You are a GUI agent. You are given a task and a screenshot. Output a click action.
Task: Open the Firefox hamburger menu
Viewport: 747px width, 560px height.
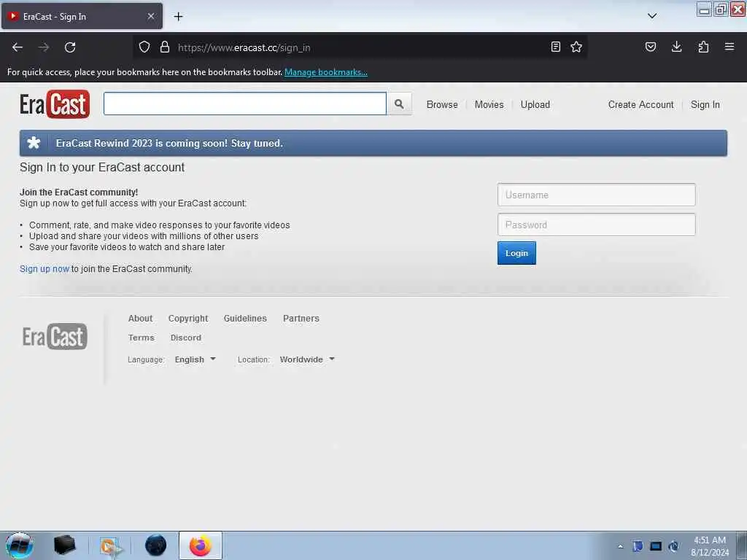click(729, 47)
